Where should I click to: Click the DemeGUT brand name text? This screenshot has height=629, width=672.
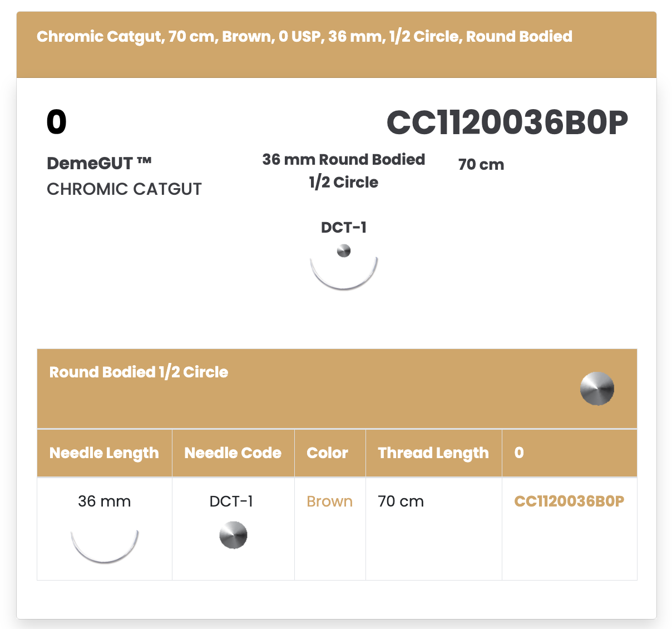99,163
